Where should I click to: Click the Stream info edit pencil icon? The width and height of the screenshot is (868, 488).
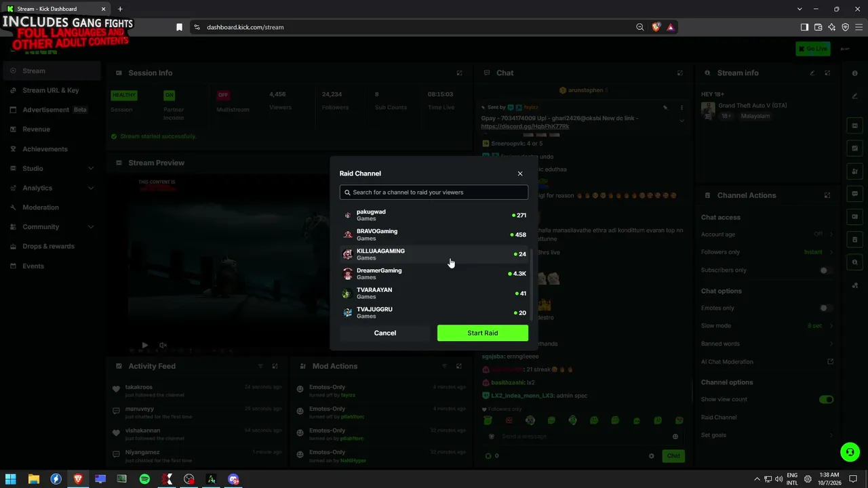[x=812, y=73]
